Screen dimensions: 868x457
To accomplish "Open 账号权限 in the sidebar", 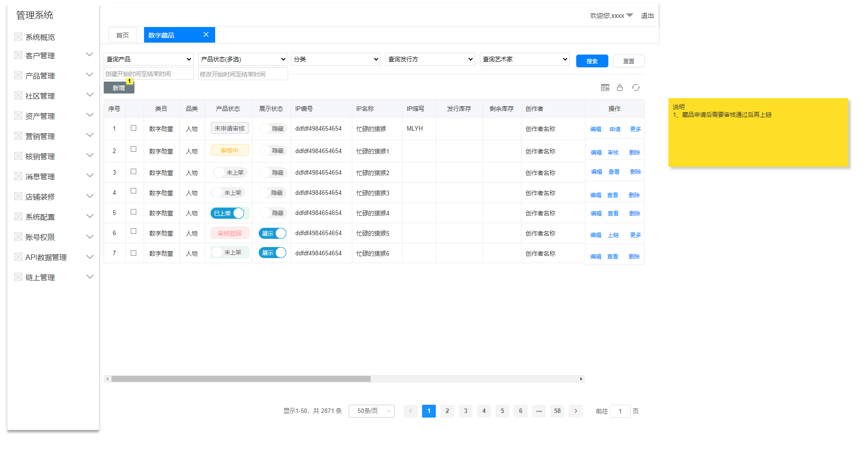I will pyautogui.click(x=40, y=237).
